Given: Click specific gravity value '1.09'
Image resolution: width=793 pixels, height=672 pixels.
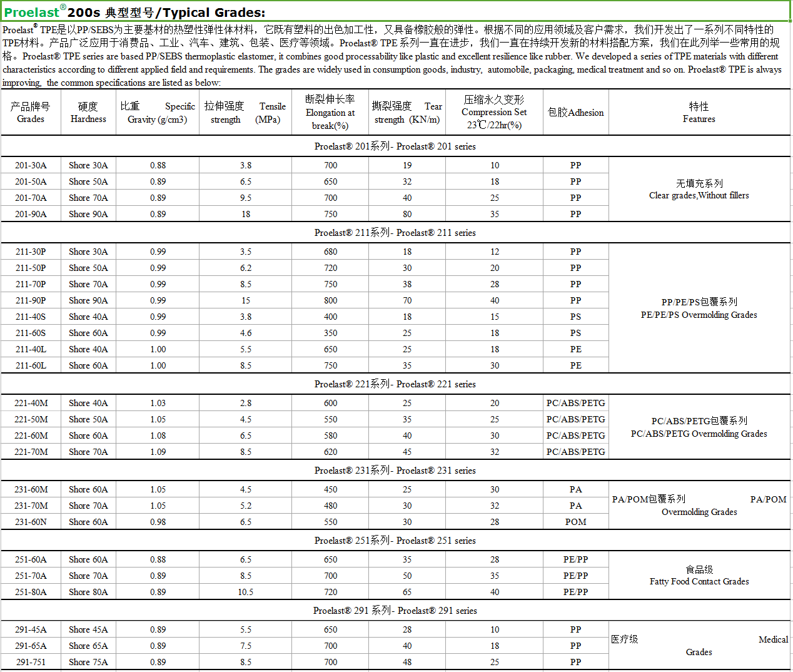Looking at the screenshot, I should [x=158, y=452].
